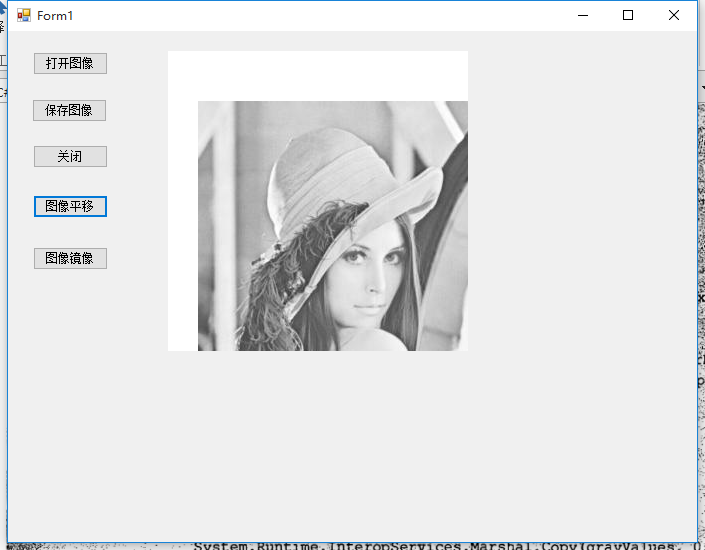Viewport: 705px width, 550px height.
Task: Click the 保存图像 (Save Image) button
Action: coord(69,110)
